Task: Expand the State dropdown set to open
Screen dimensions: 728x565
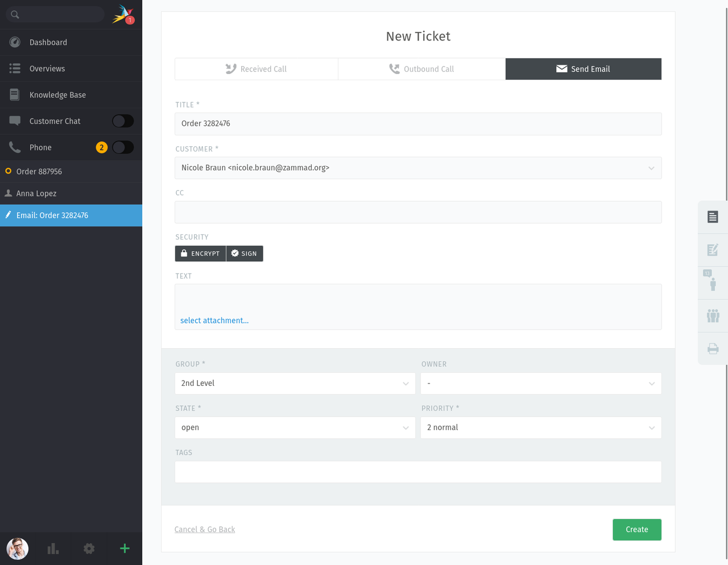Action: tap(295, 427)
